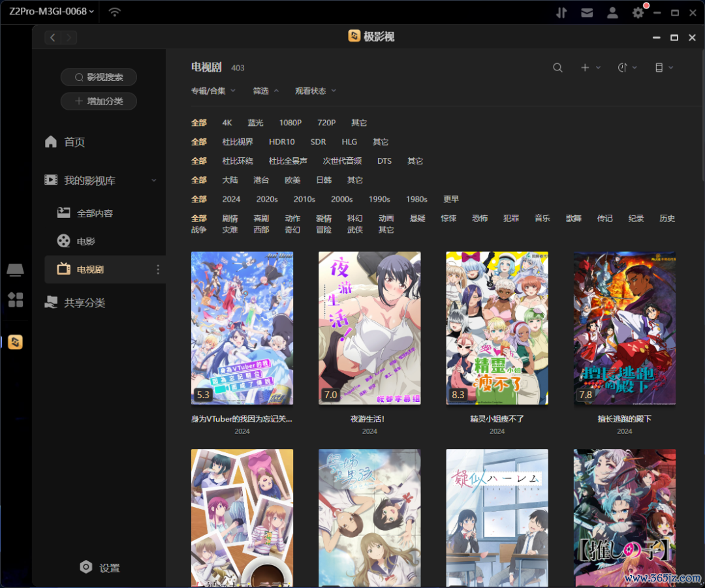Open 身为VTuber的我 poster rated 5.3
Screen dimensions: 705x588
242,328
